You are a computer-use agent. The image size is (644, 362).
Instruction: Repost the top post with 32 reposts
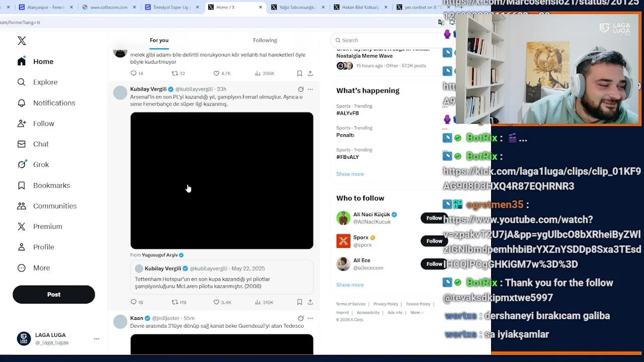tap(179, 73)
